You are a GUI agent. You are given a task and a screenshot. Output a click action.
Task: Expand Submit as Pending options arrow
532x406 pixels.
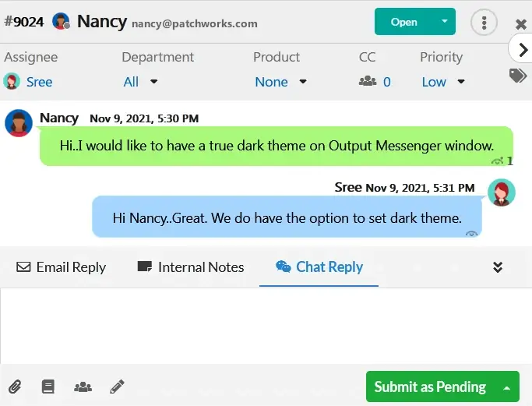pos(507,387)
